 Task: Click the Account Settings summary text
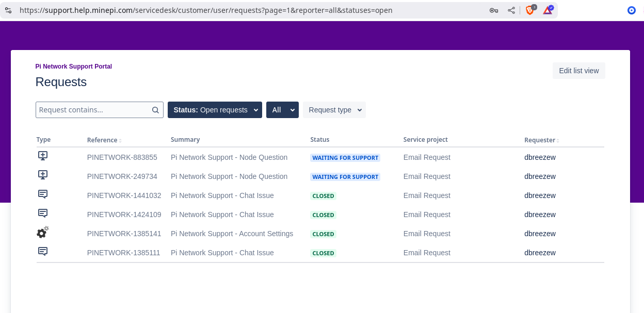[x=232, y=234]
